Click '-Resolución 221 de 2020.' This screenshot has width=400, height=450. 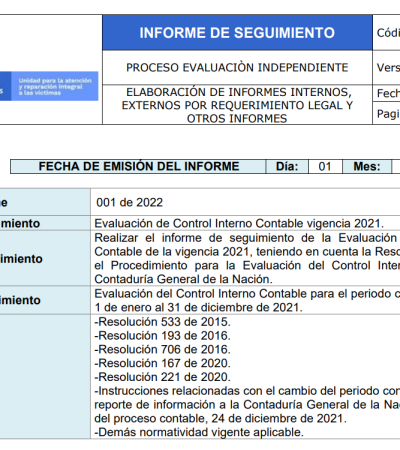pyautogui.click(x=162, y=377)
